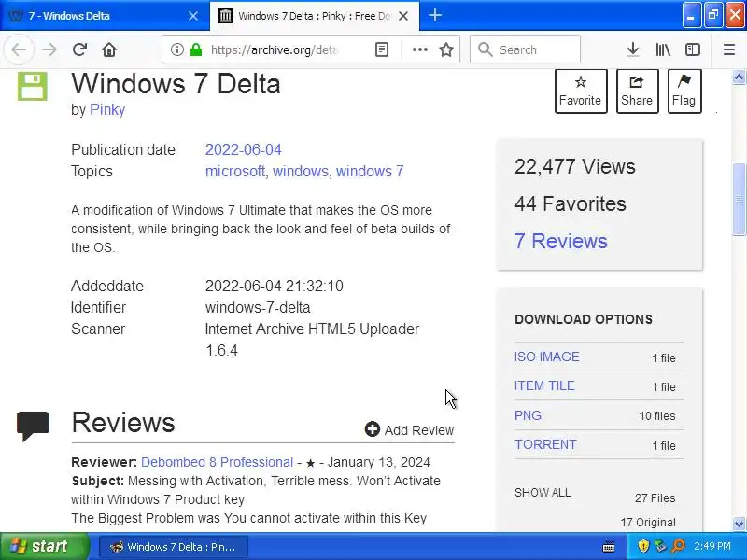Open the downloads arrow panel
Viewport: 747px width, 560px height.
633,49
